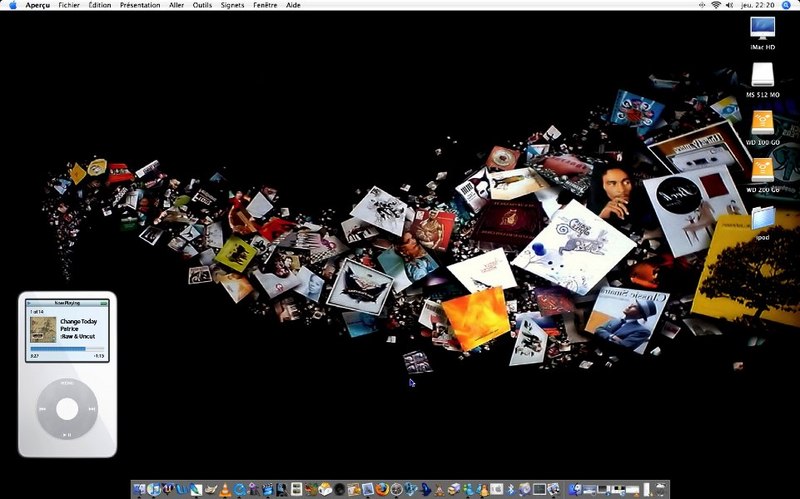Launch Firefox from the dock
The width and height of the screenshot is (800, 499).
click(x=382, y=489)
